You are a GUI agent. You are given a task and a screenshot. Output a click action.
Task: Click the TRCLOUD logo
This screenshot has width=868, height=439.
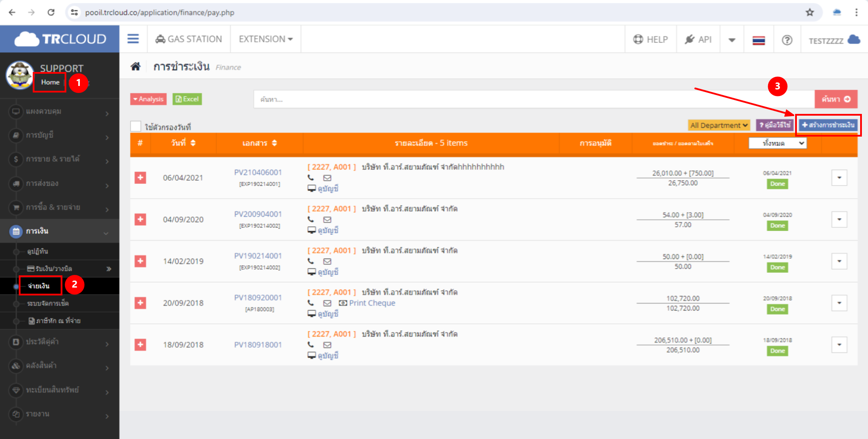pos(60,39)
